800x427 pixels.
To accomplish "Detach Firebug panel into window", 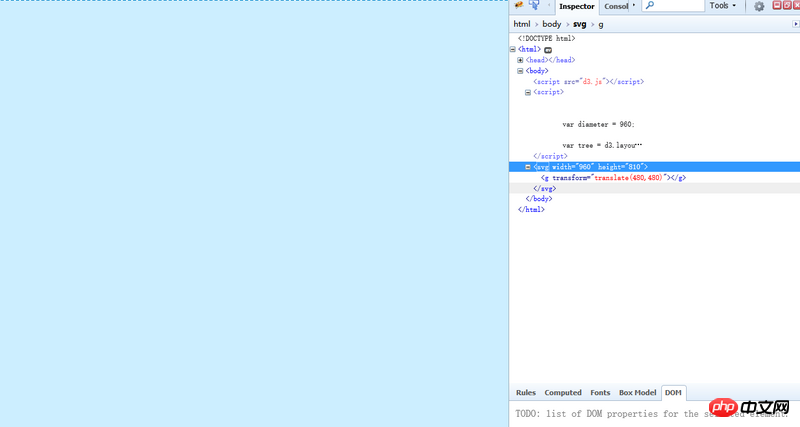I will click(787, 5).
